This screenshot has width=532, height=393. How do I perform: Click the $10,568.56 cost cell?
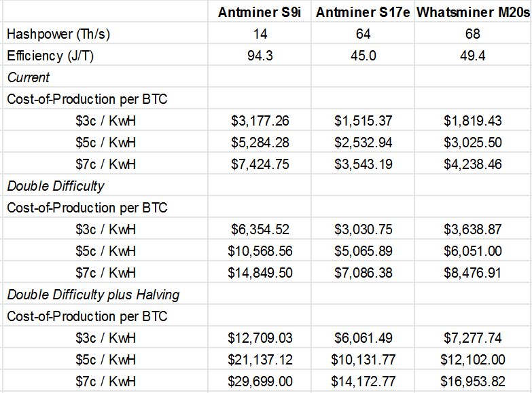coord(260,251)
